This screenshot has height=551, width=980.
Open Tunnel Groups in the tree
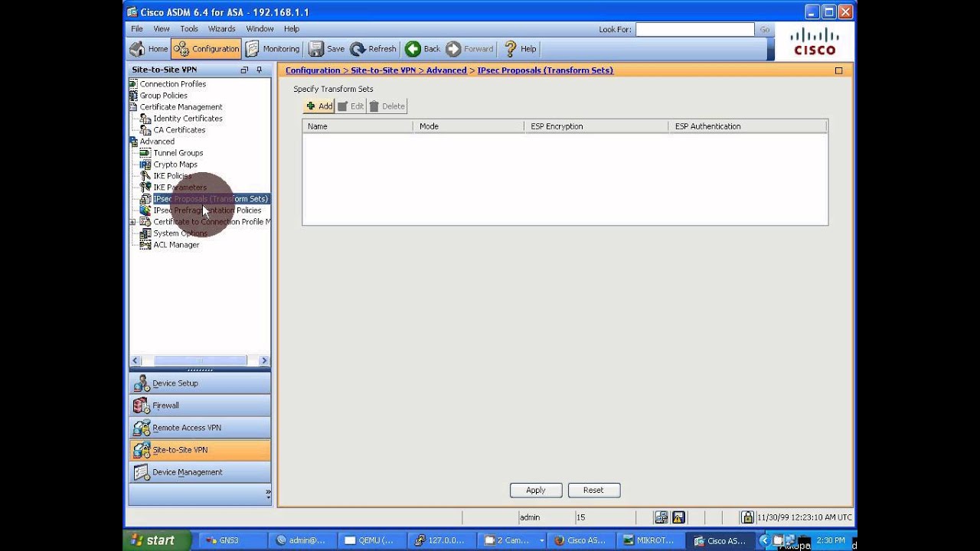pyautogui.click(x=178, y=153)
